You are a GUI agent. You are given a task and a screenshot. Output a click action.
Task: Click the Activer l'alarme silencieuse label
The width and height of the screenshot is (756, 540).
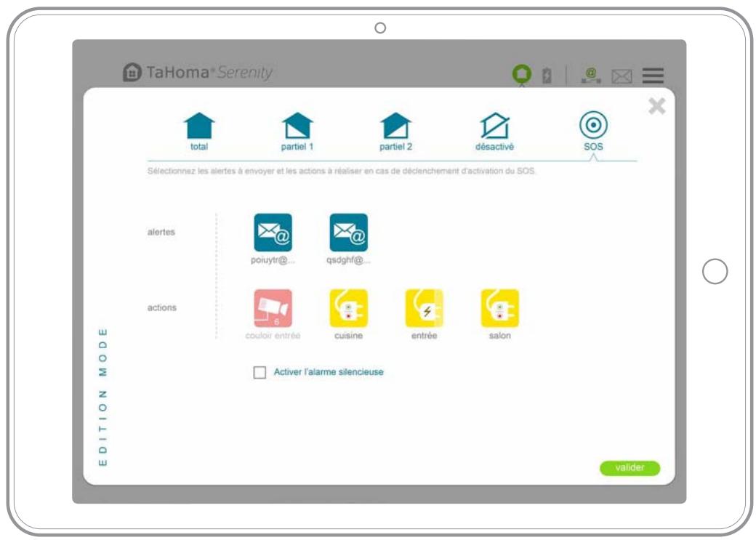329,372
